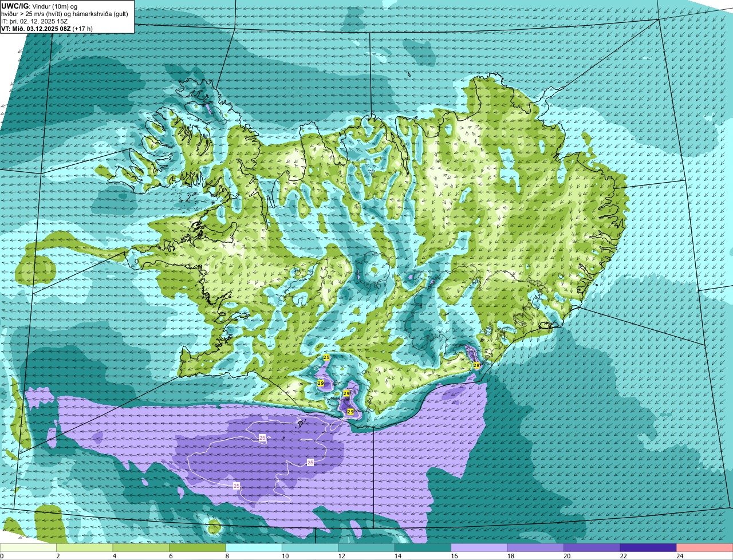733x560 pixels.
Task: Click the pink above-24 m/s legend swatch
Action: point(705,548)
